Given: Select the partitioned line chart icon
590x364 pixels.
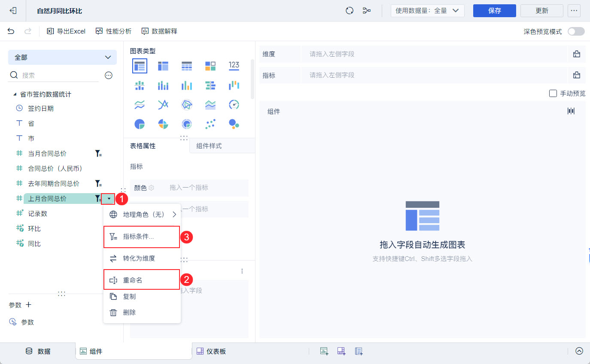Looking at the screenshot, I should point(140,105).
